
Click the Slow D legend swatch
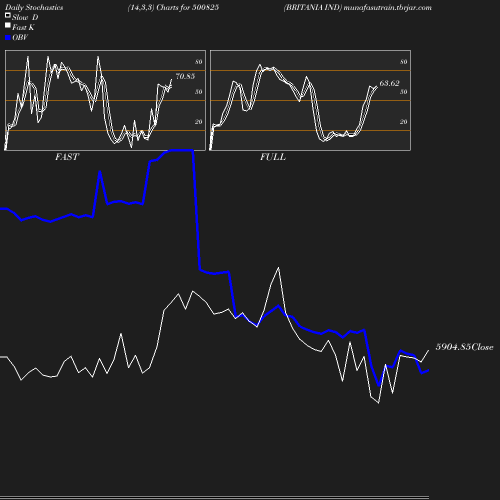(x=8, y=15)
